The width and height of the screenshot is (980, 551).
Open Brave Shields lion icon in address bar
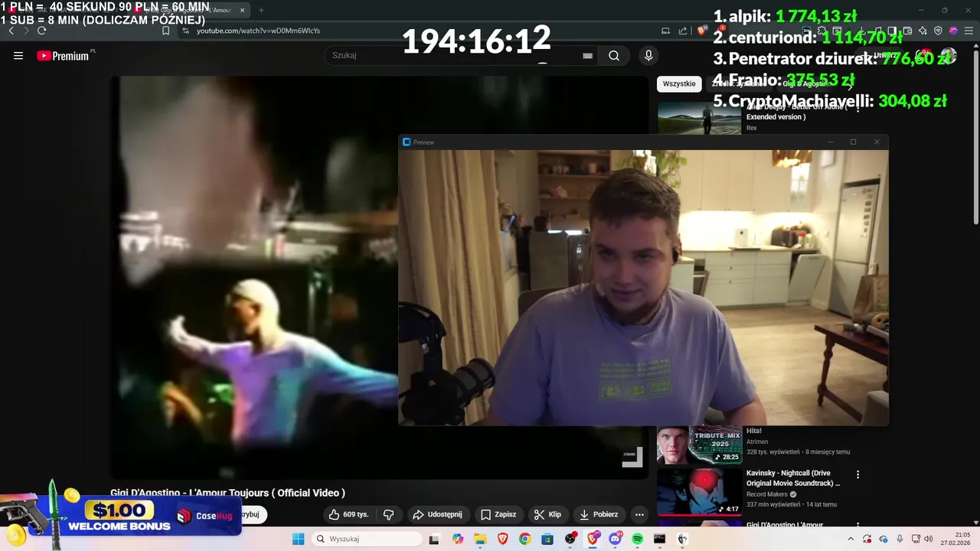(x=701, y=31)
